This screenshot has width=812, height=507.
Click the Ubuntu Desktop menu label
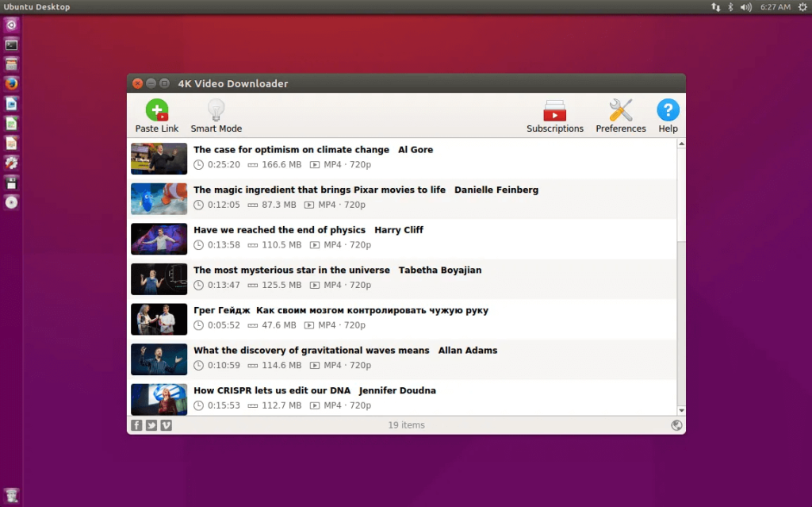coord(36,6)
